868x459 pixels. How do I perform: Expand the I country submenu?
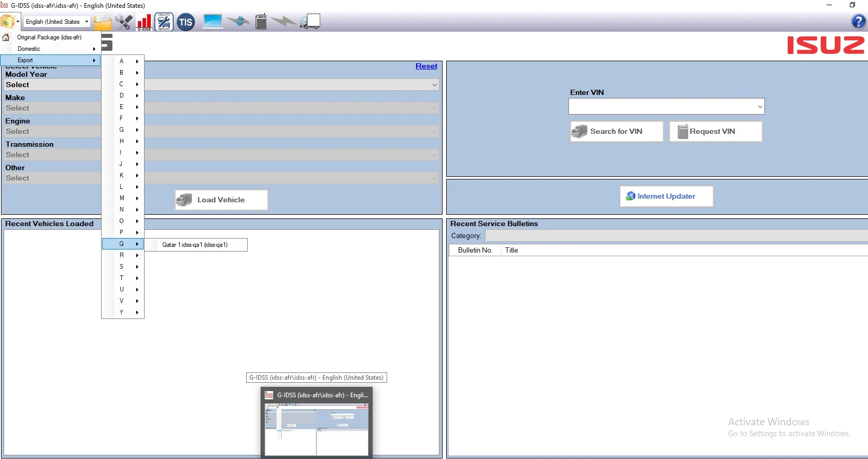[x=123, y=152]
